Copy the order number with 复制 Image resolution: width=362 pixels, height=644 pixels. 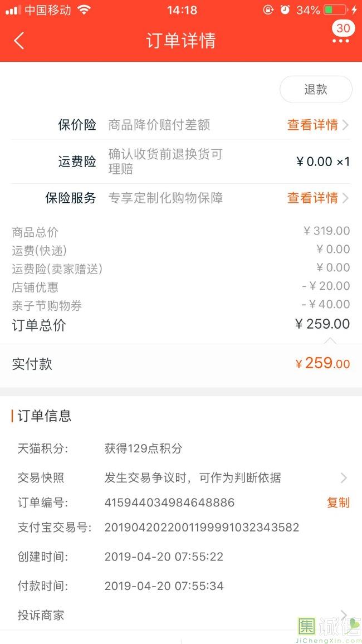point(338,502)
